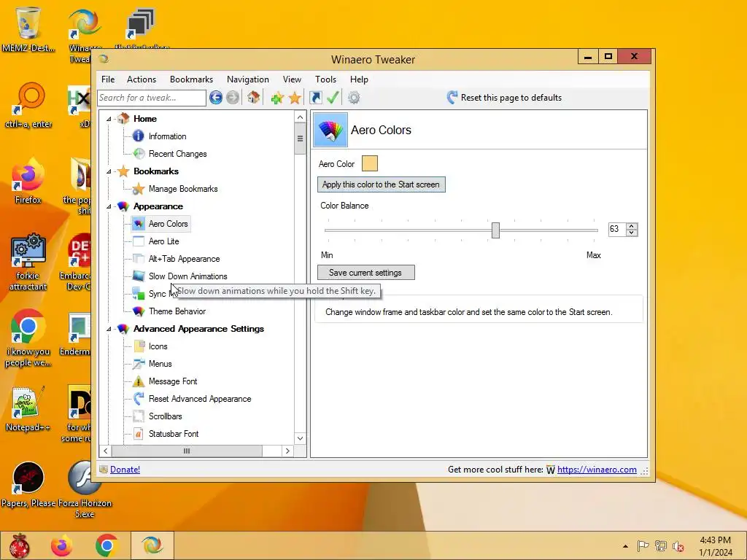Open Notepad++ desktop shortcut

(x=28, y=408)
